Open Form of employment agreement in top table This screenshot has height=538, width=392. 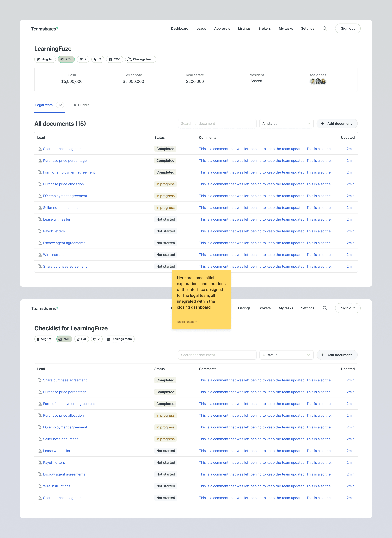click(69, 172)
